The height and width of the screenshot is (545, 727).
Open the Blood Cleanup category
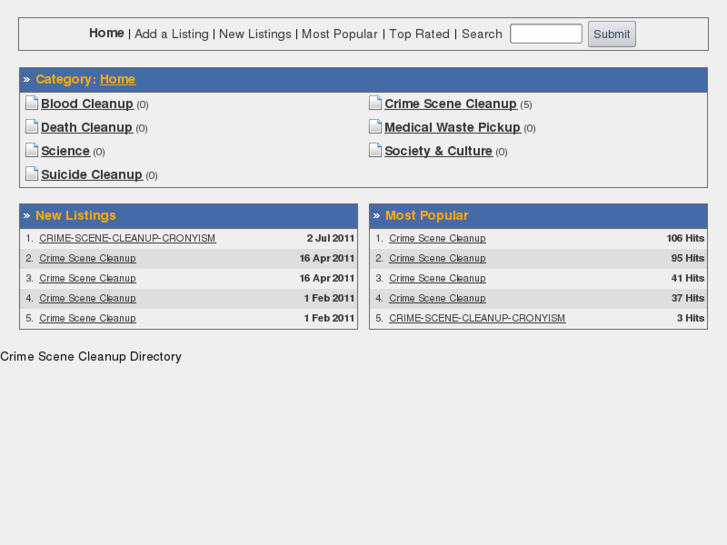point(87,104)
